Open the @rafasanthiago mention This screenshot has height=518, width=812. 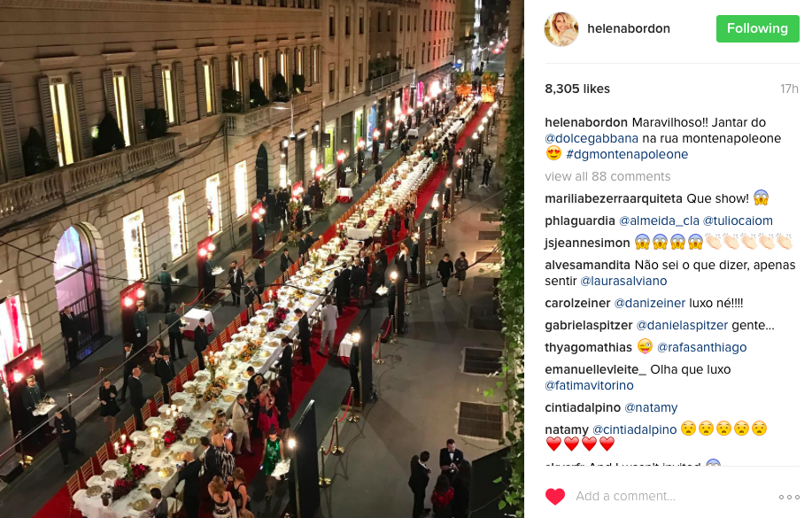point(701,348)
